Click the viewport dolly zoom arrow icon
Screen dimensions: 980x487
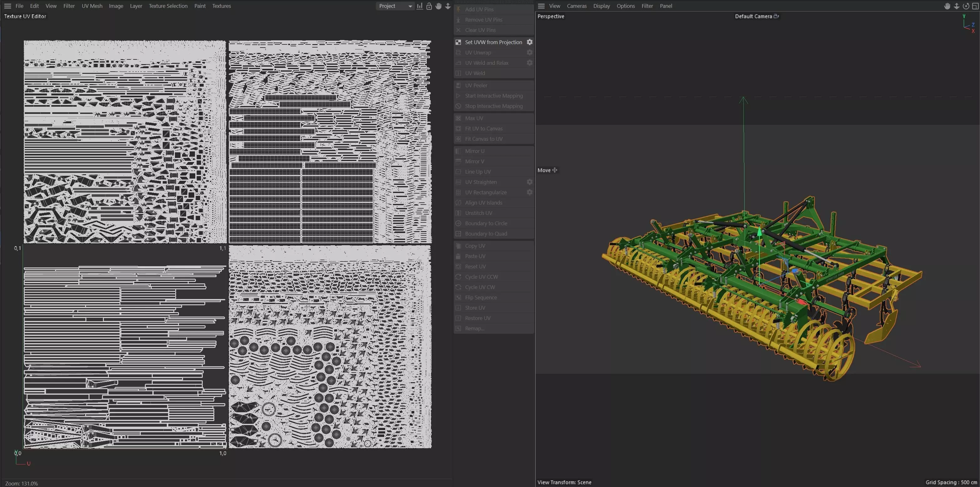pyautogui.click(x=957, y=6)
